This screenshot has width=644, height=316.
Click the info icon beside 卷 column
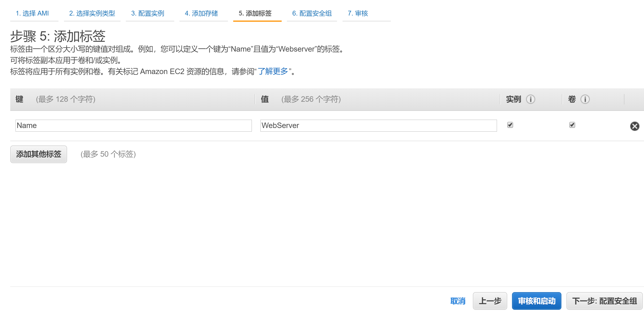(585, 99)
